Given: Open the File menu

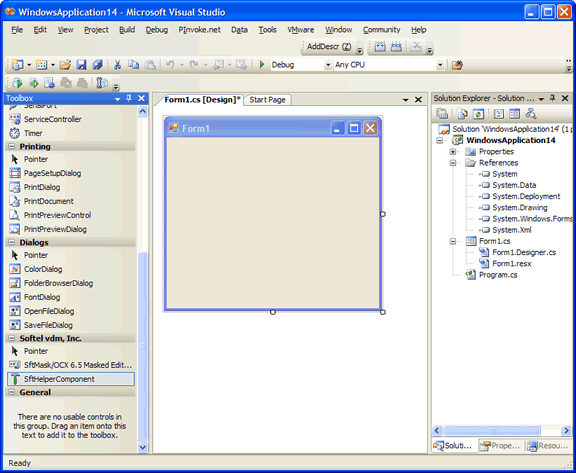Looking at the screenshot, I should [17, 30].
